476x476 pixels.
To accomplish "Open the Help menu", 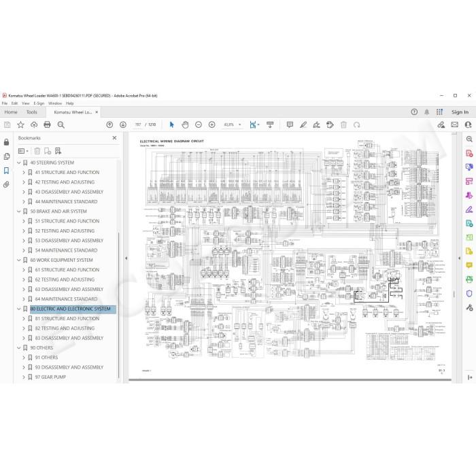I will click(70, 103).
